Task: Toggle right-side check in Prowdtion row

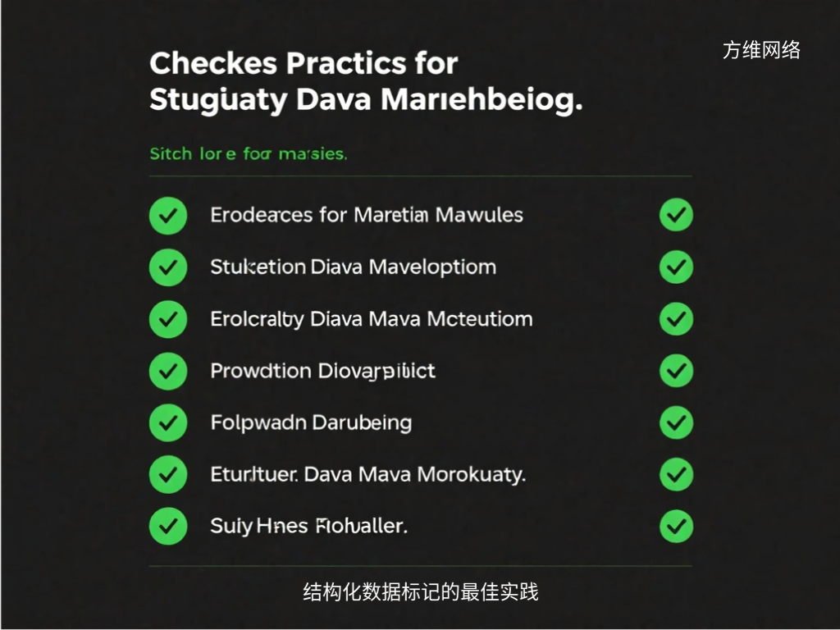Action: tap(676, 371)
